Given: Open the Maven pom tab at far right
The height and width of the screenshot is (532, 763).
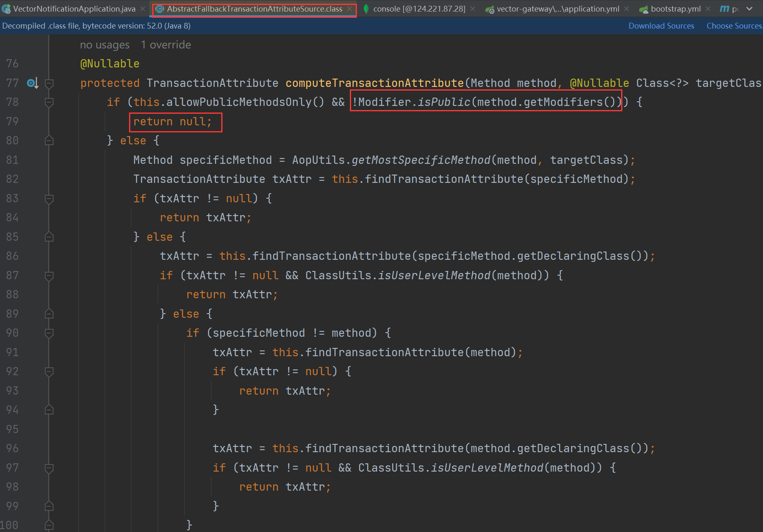Looking at the screenshot, I should click(x=730, y=9).
